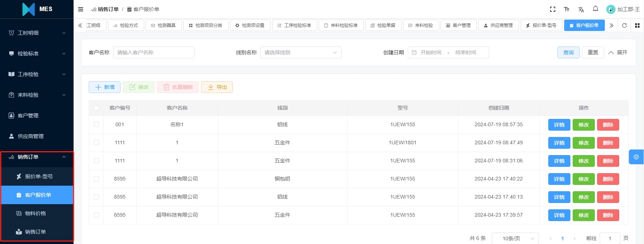Expand the 工序检验 sidebar menu
Image resolution: width=644 pixels, height=244 pixels.
[37, 74]
